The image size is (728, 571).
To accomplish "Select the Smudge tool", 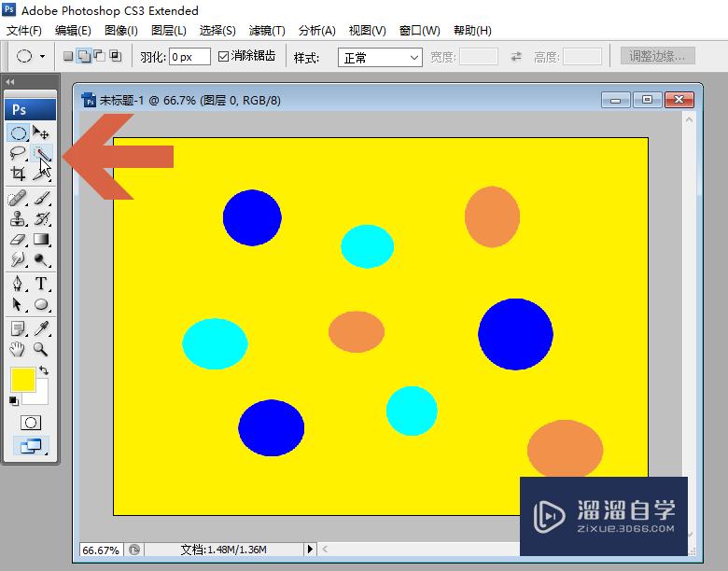I will pyautogui.click(x=18, y=259).
